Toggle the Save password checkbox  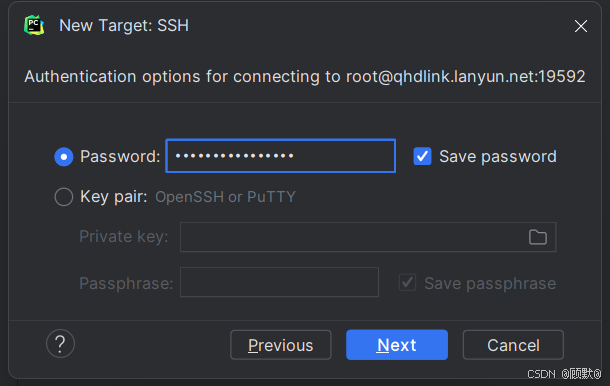[x=422, y=156]
